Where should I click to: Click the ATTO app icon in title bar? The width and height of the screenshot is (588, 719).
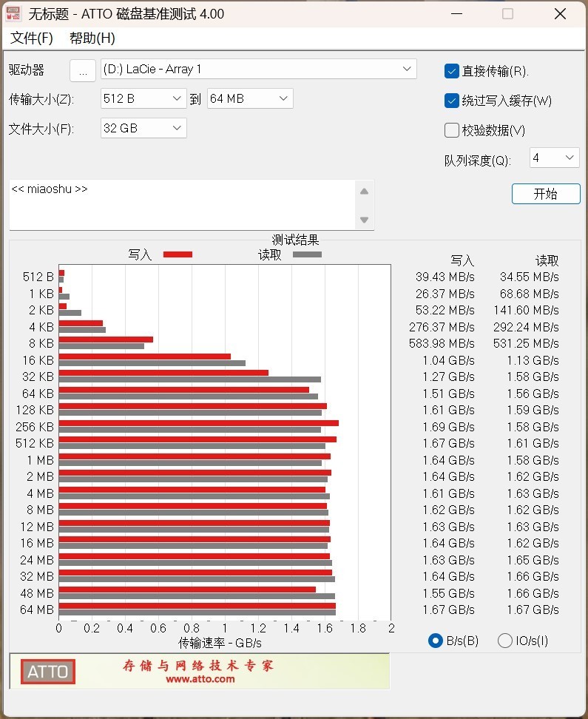click(x=13, y=14)
